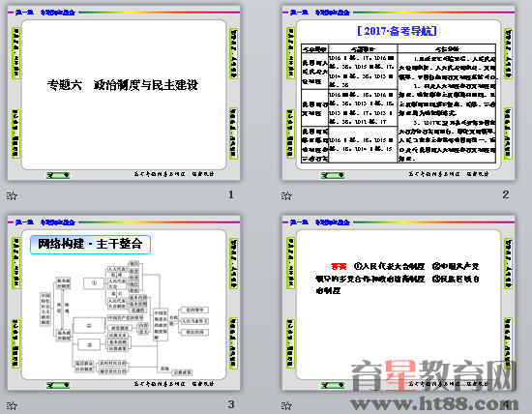Screen dimensions: 532x414
Task: Click the upper-right green side tab on slide 2
Action: (508, 53)
